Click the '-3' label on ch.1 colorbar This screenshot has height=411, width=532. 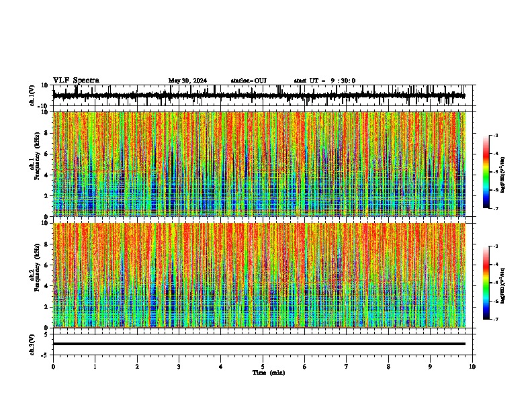click(495, 135)
